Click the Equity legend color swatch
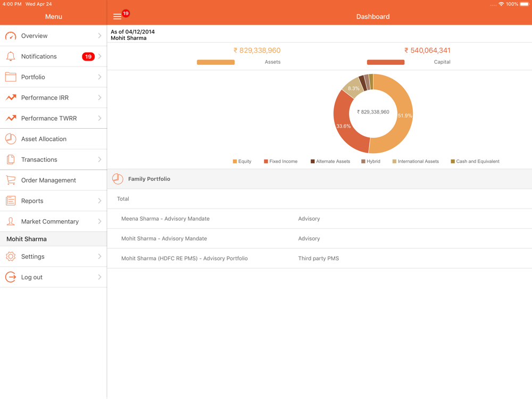 (x=235, y=161)
